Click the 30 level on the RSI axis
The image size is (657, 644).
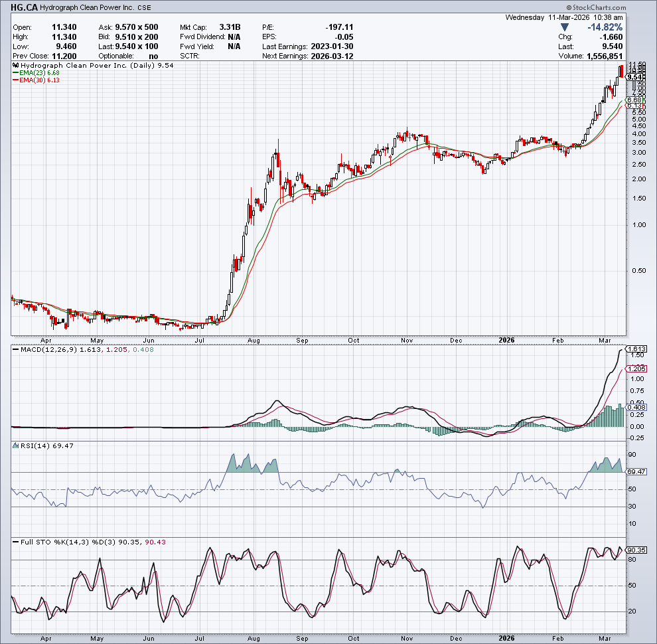tap(632, 507)
